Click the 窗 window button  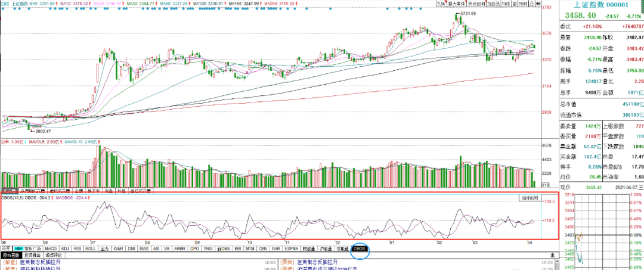pos(514,4)
